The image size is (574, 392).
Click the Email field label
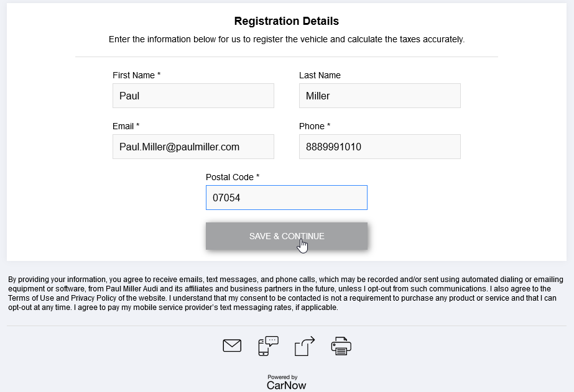126,126
